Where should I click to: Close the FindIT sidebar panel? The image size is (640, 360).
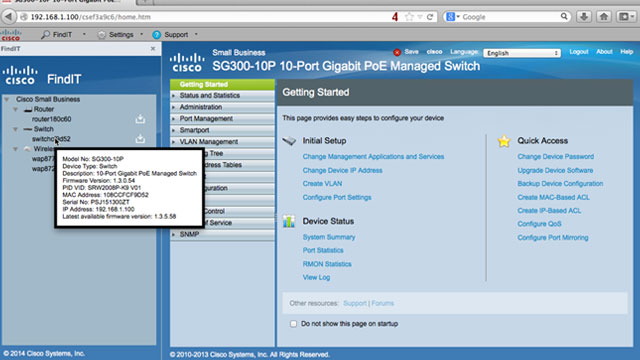point(153,49)
